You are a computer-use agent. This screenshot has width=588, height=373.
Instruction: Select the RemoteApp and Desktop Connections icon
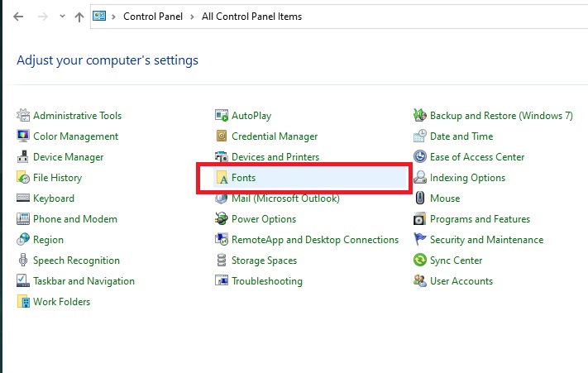(x=222, y=239)
